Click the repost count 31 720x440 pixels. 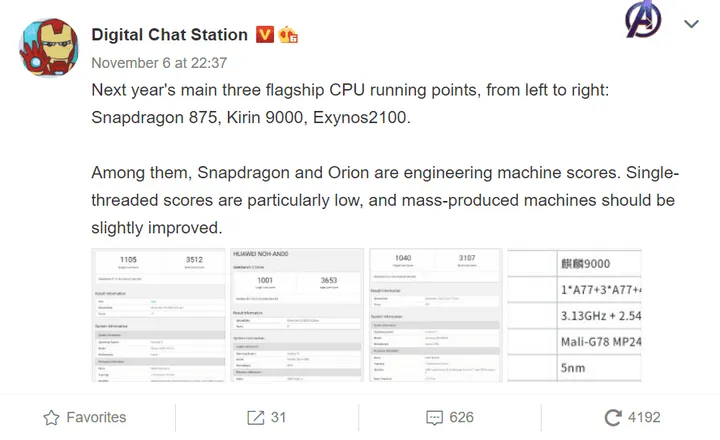(x=279, y=417)
